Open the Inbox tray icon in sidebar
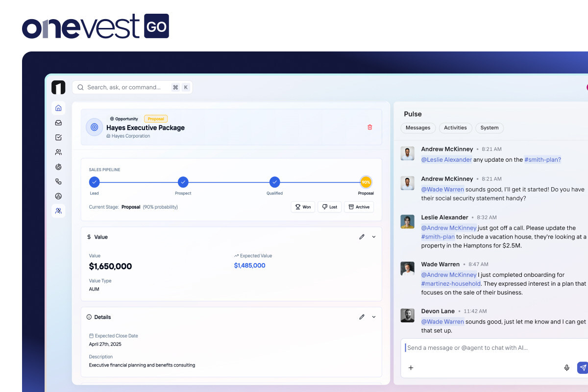 coord(58,123)
